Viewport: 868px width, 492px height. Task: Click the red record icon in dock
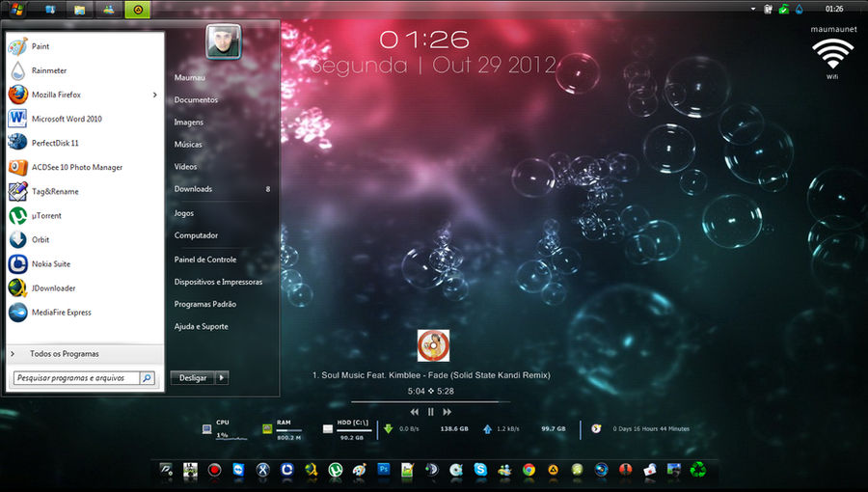tap(214, 470)
